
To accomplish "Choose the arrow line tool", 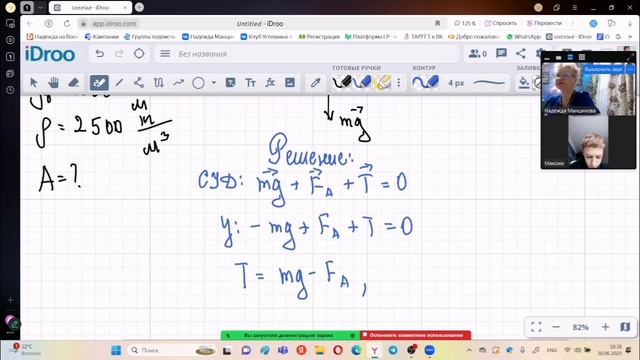I will [178, 83].
